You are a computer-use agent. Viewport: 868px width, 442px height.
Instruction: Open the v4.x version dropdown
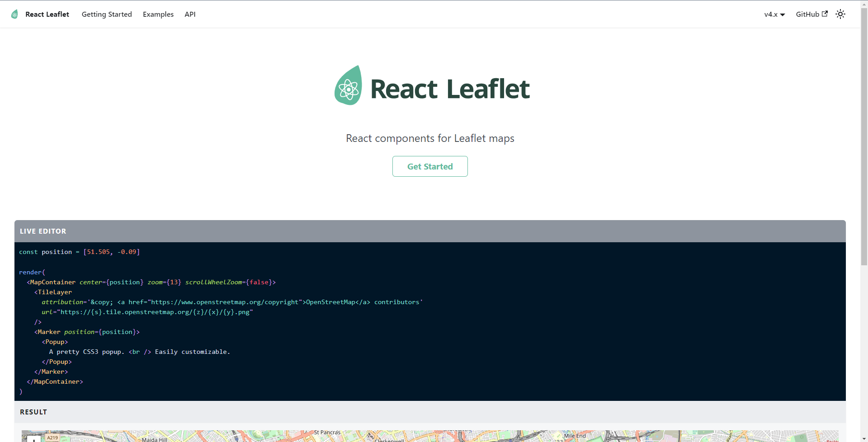pos(774,14)
